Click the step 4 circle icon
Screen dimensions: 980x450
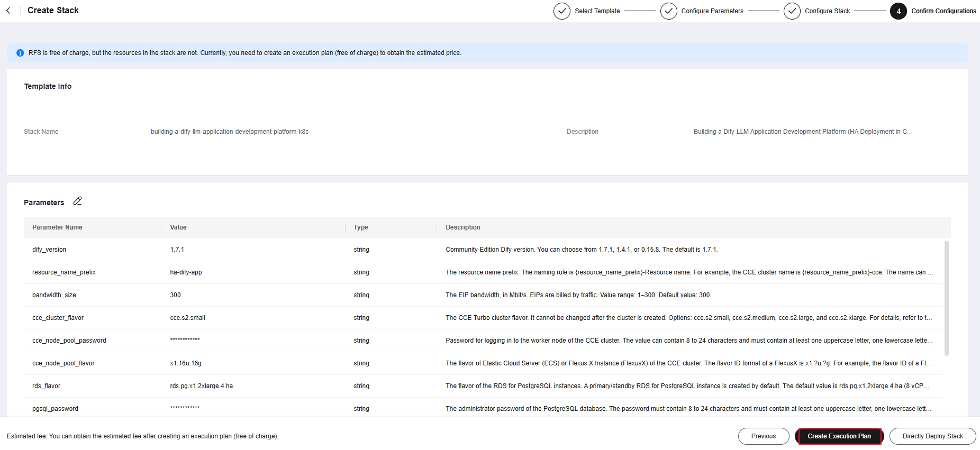899,11
